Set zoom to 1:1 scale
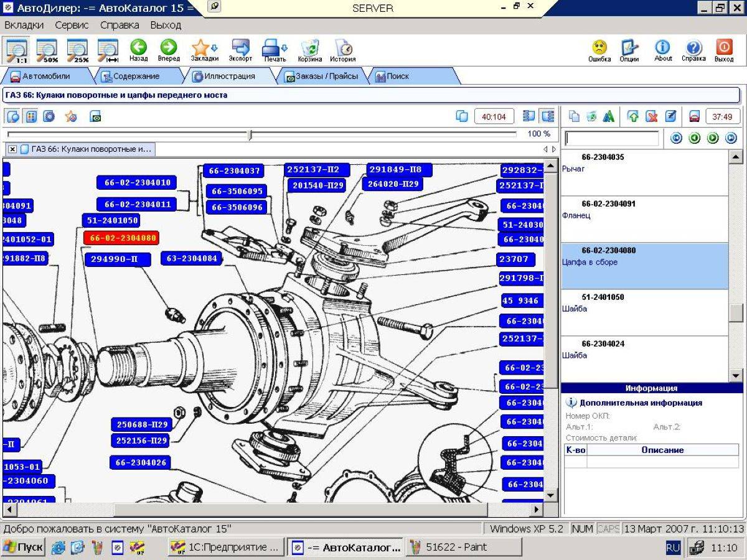Image resolution: width=747 pixels, height=560 pixels. [x=17, y=50]
